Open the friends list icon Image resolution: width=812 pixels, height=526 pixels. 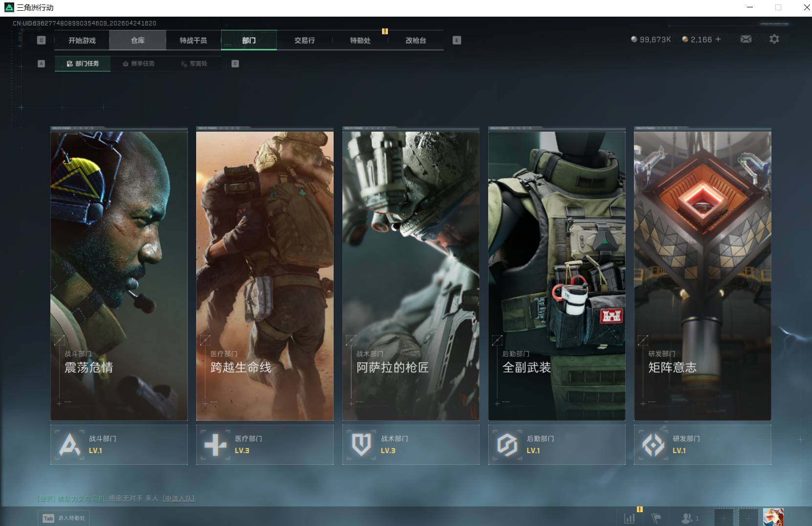[x=687, y=518]
